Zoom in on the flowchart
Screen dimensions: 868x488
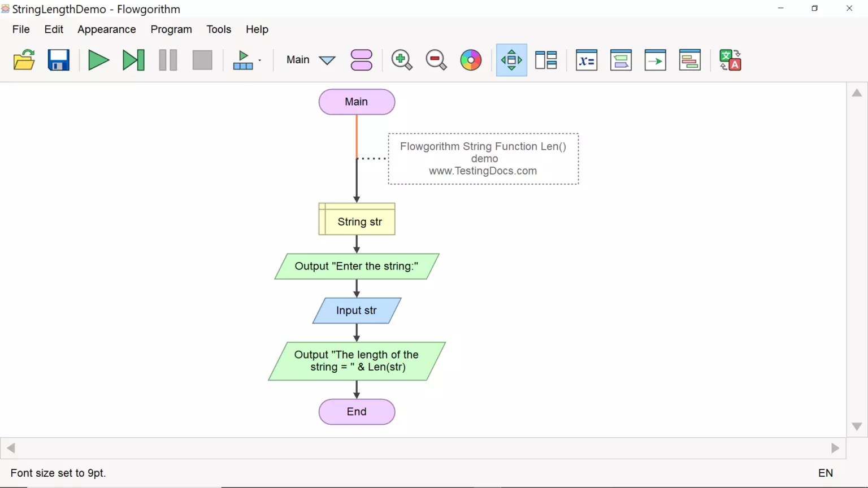(402, 60)
